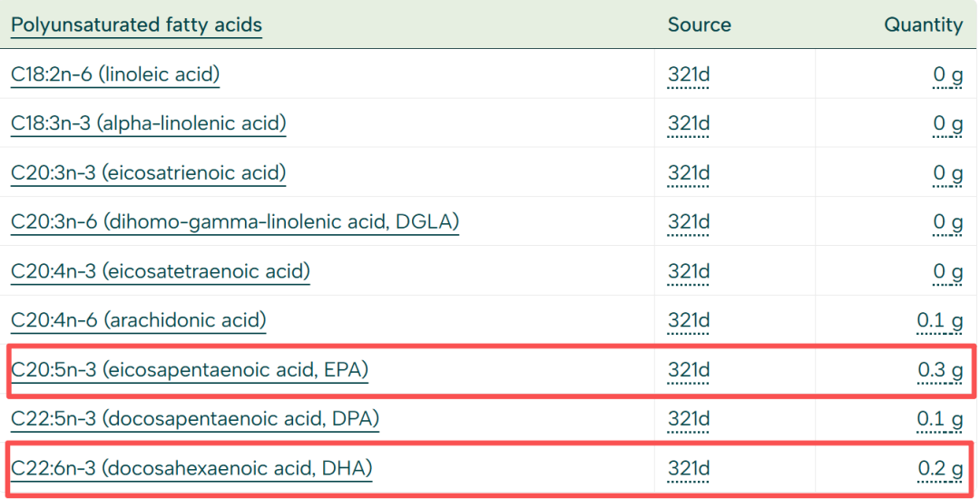Open the docosapentaenoic acid DPA link

tap(195, 418)
